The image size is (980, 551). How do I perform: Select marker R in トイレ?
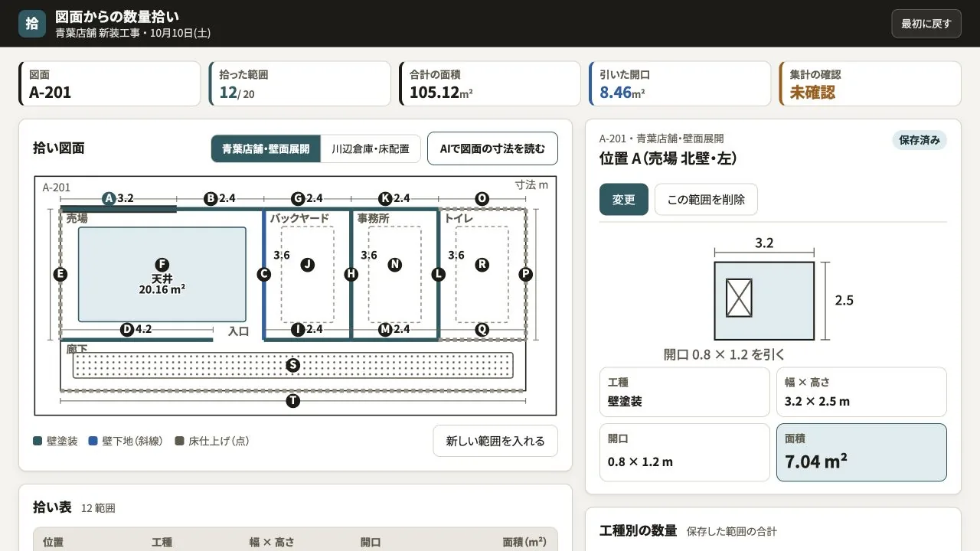[x=482, y=264]
